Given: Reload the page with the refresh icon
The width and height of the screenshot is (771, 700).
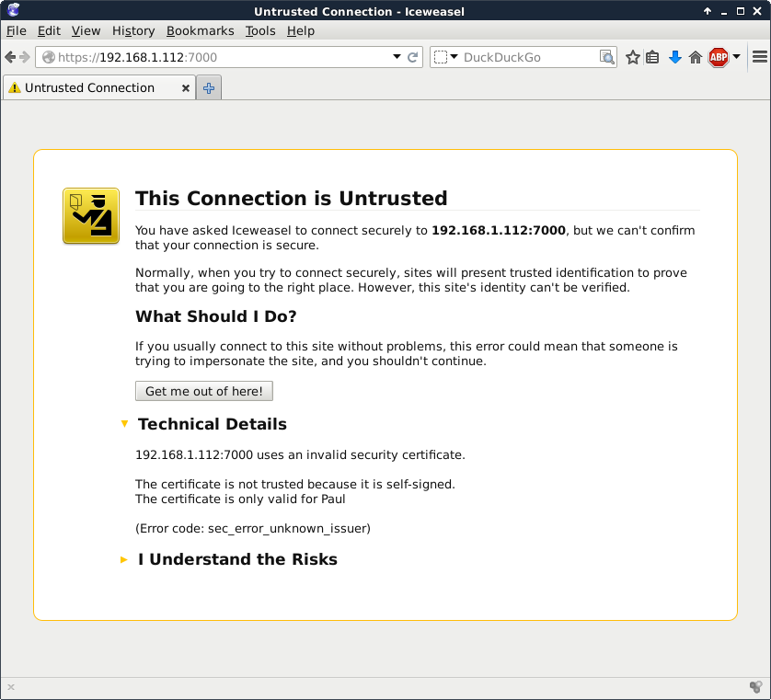Looking at the screenshot, I should click(413, 57).
